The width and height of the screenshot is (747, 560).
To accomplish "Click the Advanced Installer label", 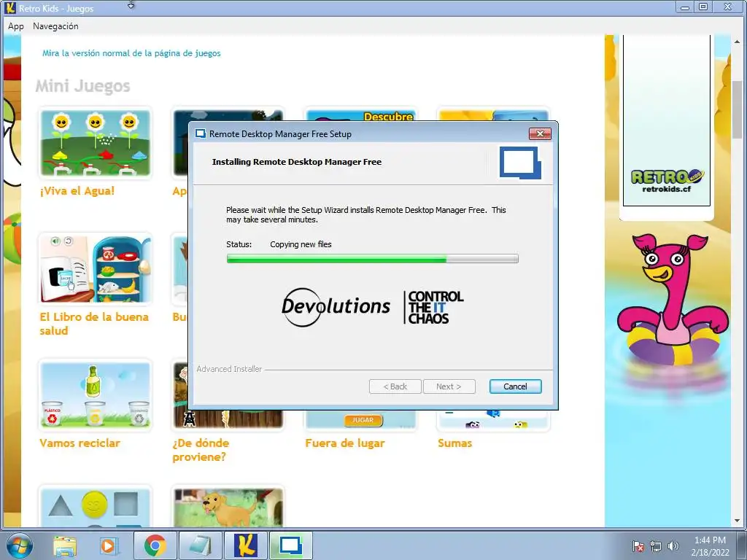I will point(229,369).
